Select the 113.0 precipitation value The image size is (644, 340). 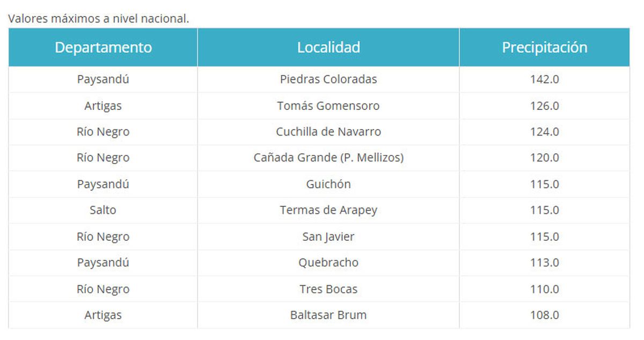[x=544, y=263]
